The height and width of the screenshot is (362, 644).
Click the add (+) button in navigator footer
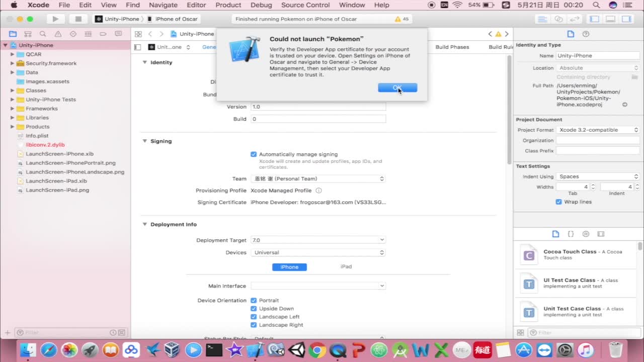point(8,333)
